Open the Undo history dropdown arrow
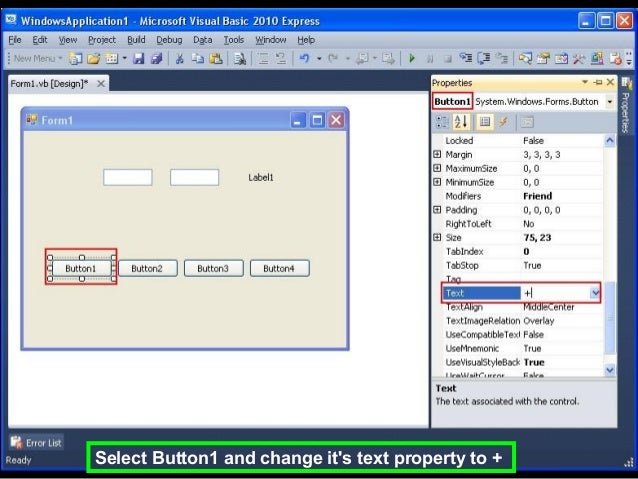Viewport: 638px width, 479px height. point(319,59)
